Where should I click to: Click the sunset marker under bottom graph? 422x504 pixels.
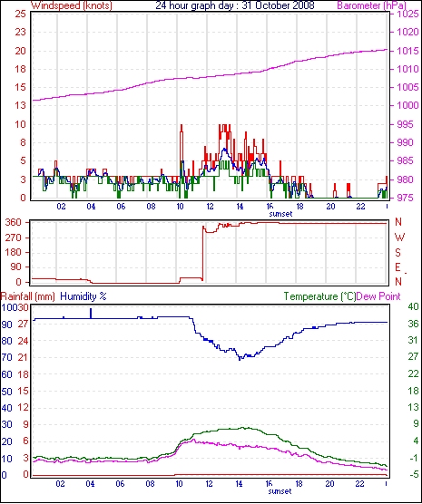[280, 491]
